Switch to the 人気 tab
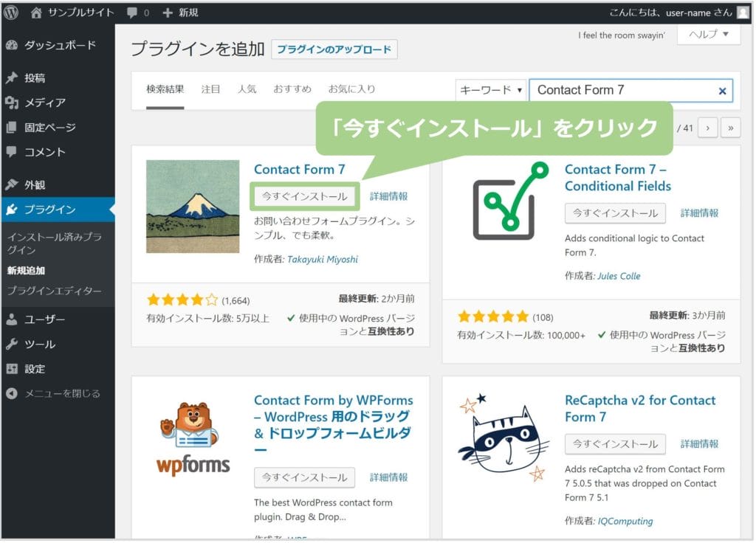Image resolution: width=756 pixels, height=543 pixels. [x=247, y=89]
